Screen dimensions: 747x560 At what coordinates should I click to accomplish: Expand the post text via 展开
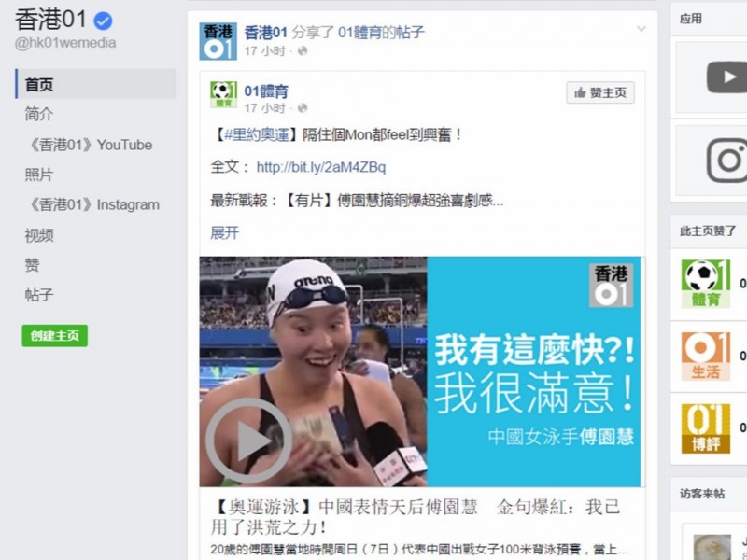pyautogui.click(x=224, y=232)
